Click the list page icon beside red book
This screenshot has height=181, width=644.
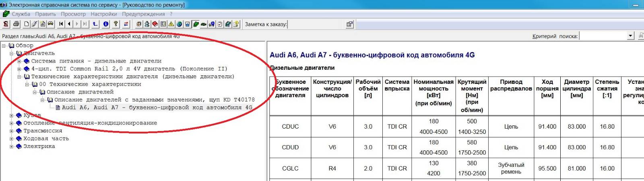point(163,24)
